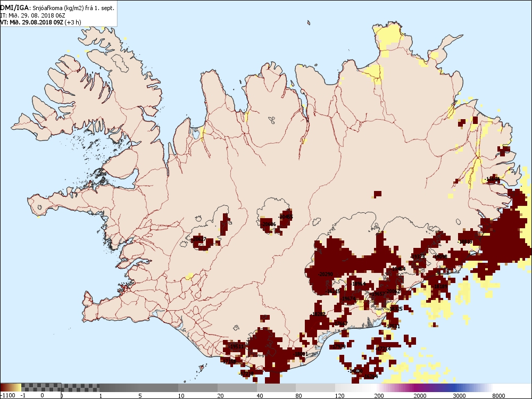The height and width of the screenshot is (399, 532).
Task: Click the 200 tick on legend
Action: click(x=379, y=395)
